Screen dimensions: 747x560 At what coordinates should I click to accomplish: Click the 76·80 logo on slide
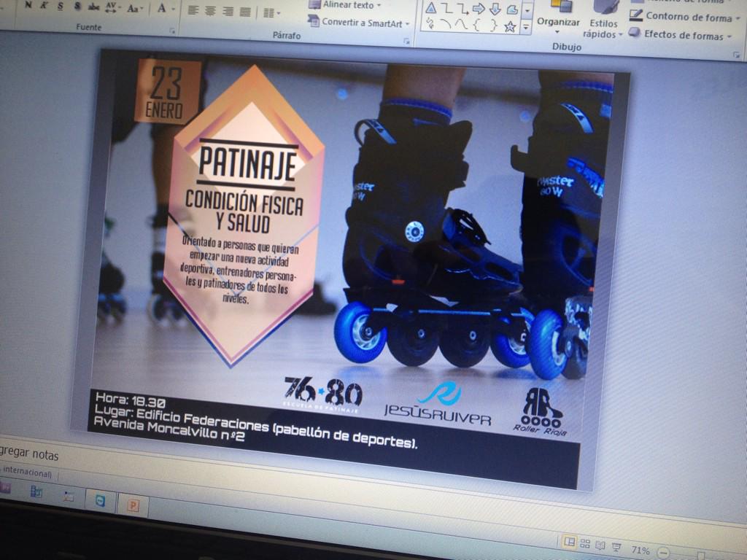coord(323,394)
